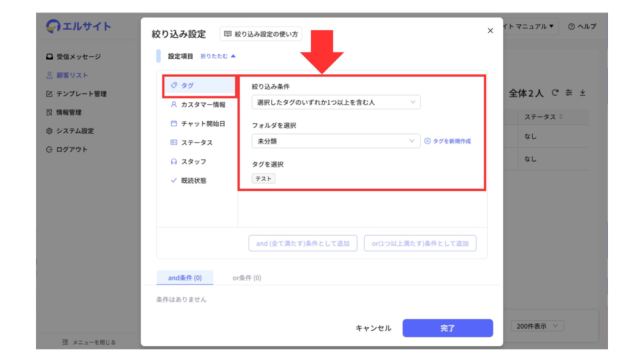The width and height of the screenshot is (644, 362).
Task: Click the download arrow icon
Action: click(x=583, y=93)
